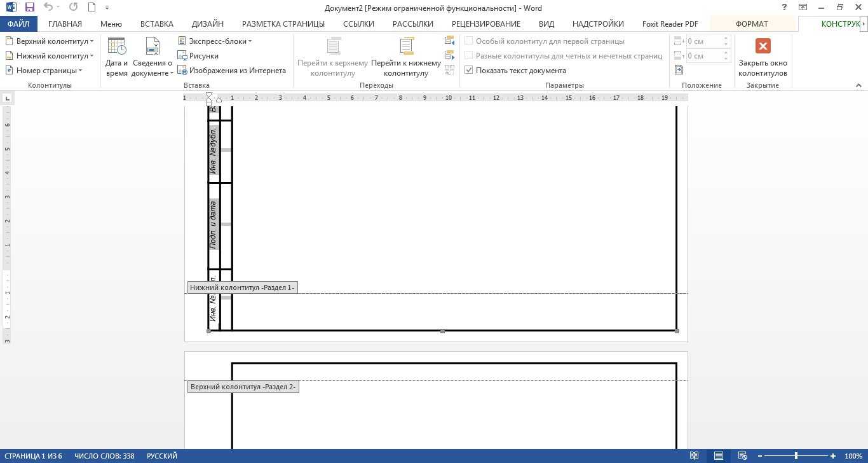
Task: Click the redo arrow icon
Action: 72,8
